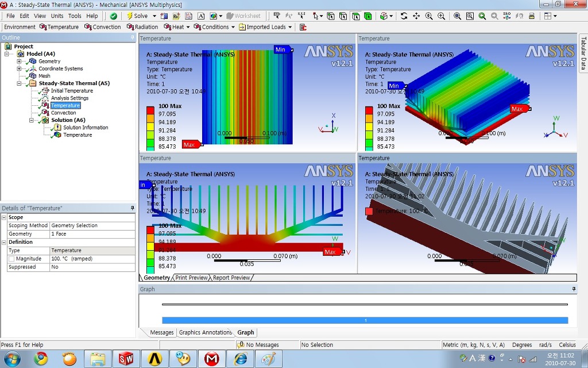Screen dimensions: 588x368
Task: Click the Label tool icon
Action: pos(276,16)
